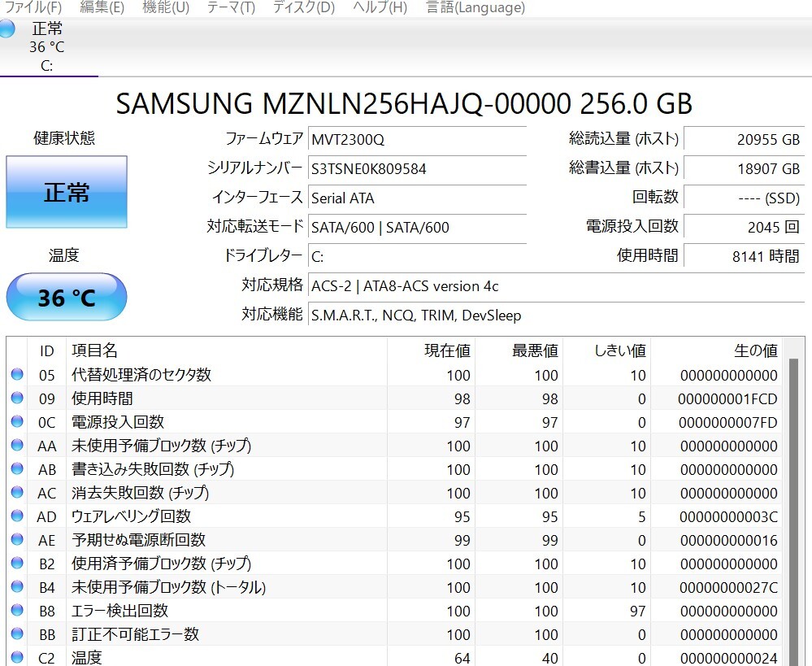The height and width of the screenshot is (666, 812).
Task: Click status orb for row AA
Action: point(17,445)
